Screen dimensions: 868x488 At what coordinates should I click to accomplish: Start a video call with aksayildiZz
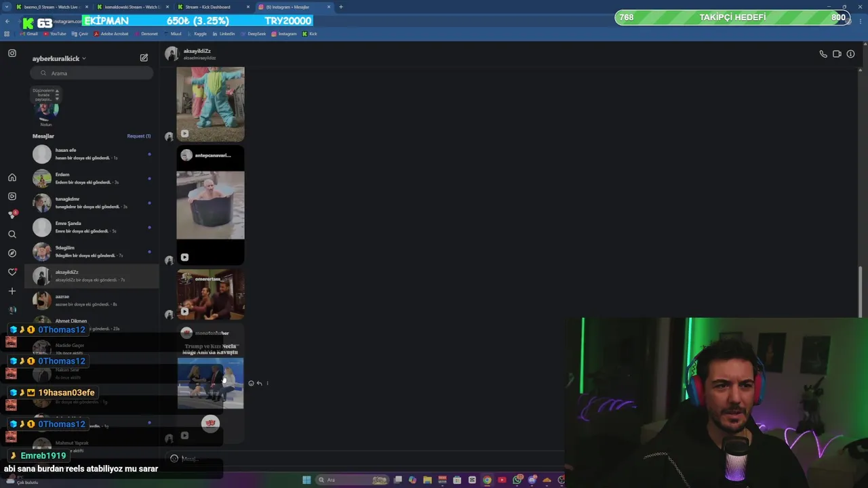point(837,54)
